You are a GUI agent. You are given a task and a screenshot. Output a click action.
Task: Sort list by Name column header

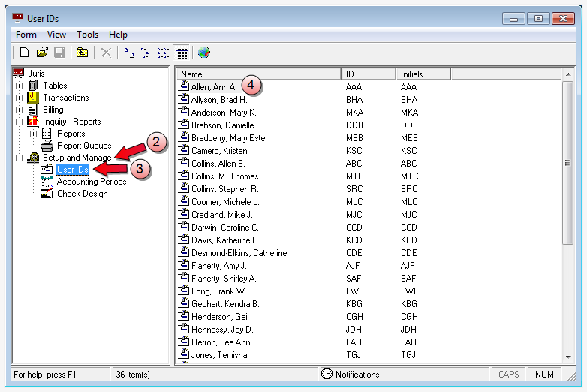pos(259,74)
